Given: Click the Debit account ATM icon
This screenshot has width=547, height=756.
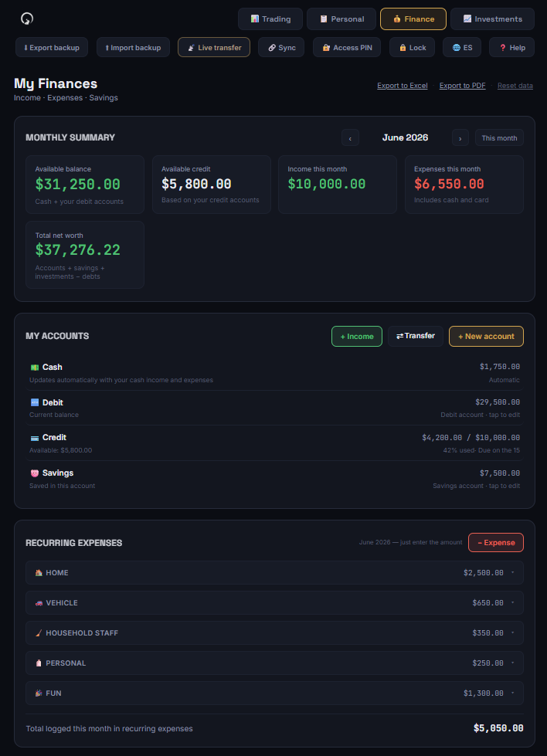Looking at the screenshot, I should (x=35, y=402).
